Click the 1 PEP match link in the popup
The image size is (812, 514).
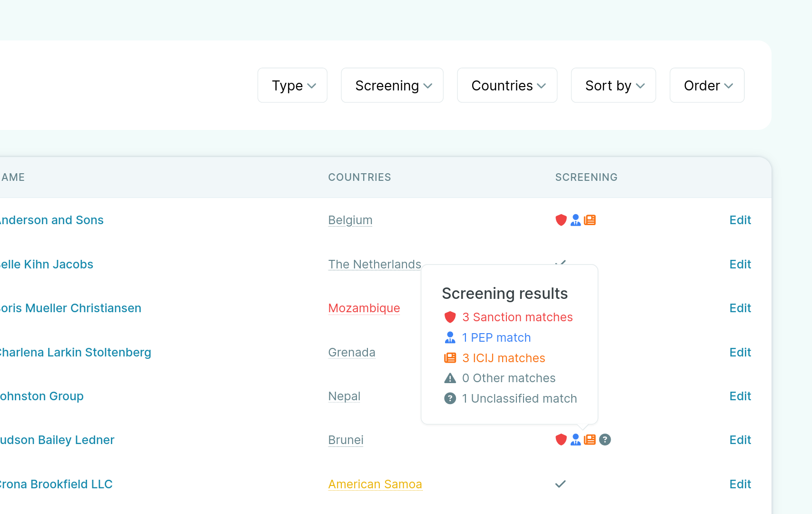496,337
